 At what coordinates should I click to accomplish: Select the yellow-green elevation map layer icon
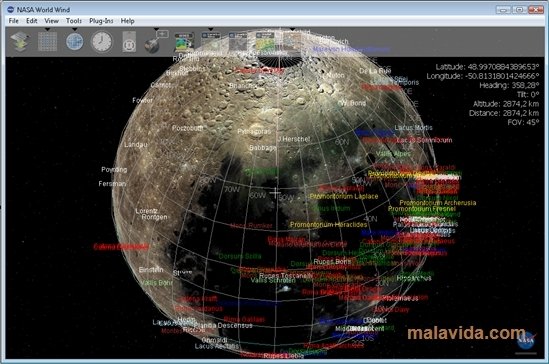(265, 42)
